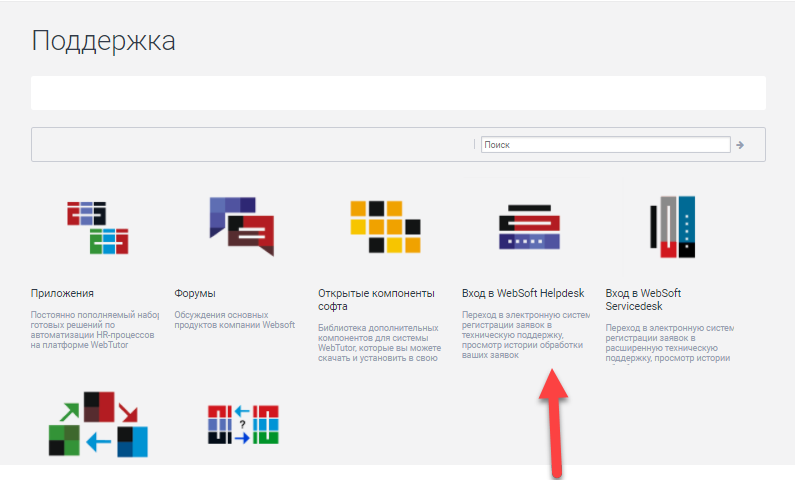Click the WebSoft Servicedesk icon
Viewport: 795px width, 480px height.
pyautogui.click(x=673, y=227)
